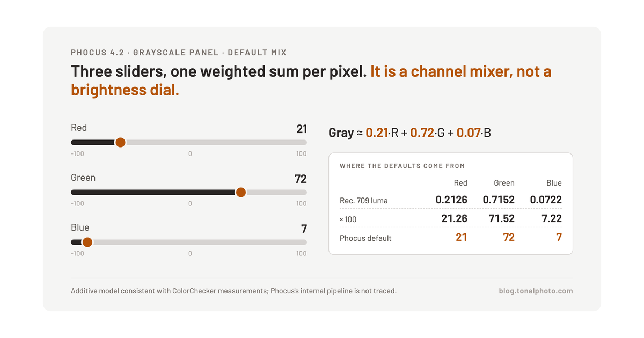
Task: Click the Green slider label
Action: [x=83, y=178]
